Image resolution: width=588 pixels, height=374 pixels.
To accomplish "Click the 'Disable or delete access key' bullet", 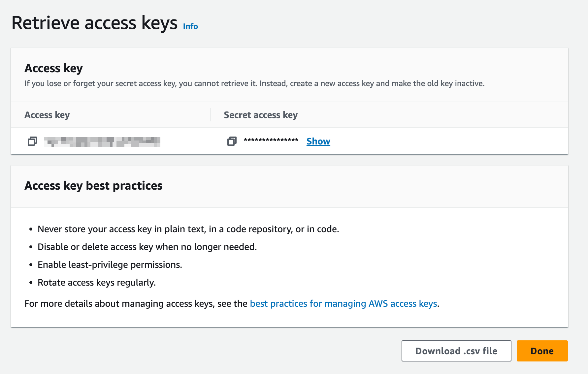I will click(147, 247).
